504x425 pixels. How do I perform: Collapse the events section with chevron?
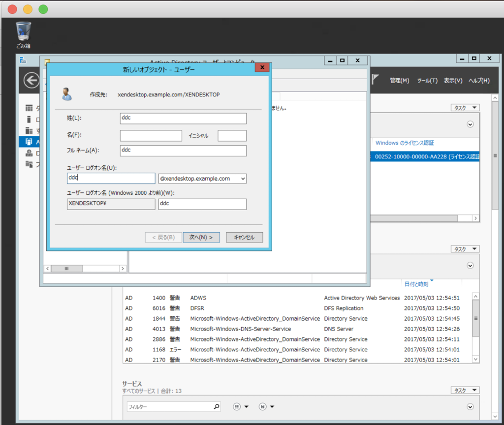[470, 266]
